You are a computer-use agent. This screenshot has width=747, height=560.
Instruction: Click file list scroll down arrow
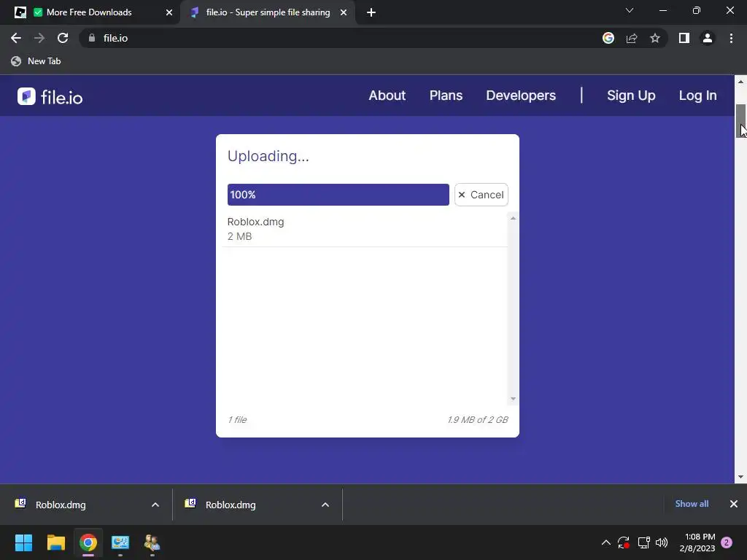click(513, 399)
